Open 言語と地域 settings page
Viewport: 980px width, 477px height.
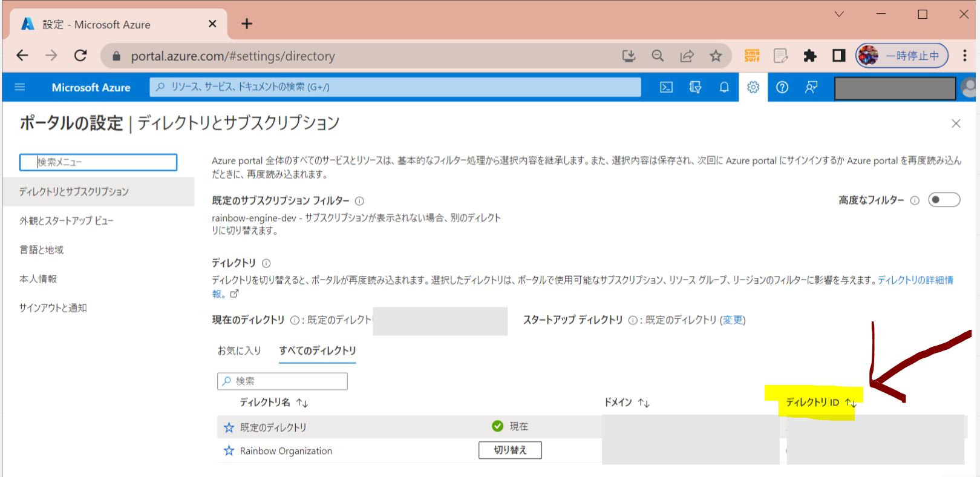[x=41, y=250]
